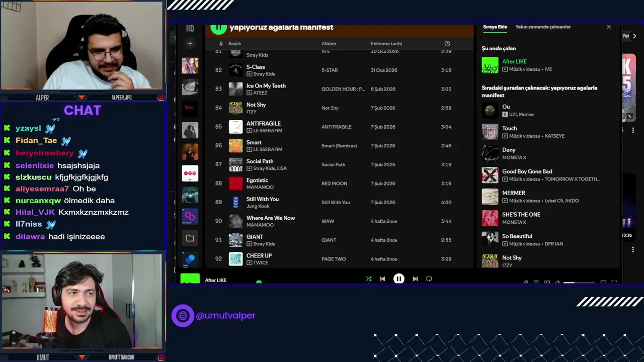Skip to the next track
644x362 pixels.
[x=415, y=279]
